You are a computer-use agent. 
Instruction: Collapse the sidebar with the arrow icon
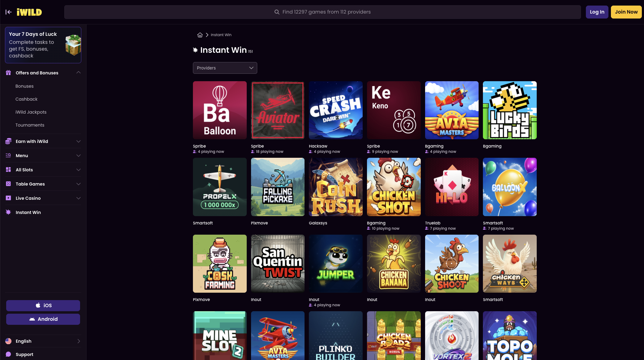pyautogui.click(x=9, y=12)
